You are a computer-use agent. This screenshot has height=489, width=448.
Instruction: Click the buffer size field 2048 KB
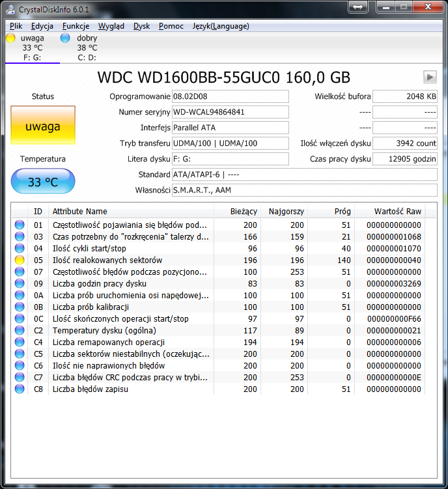405,96
